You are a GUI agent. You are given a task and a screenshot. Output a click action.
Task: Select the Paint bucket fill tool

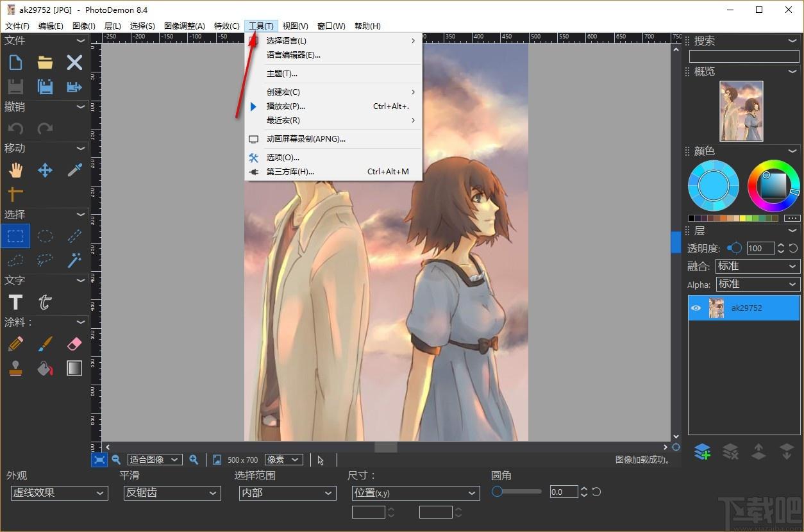pos(45,368)
